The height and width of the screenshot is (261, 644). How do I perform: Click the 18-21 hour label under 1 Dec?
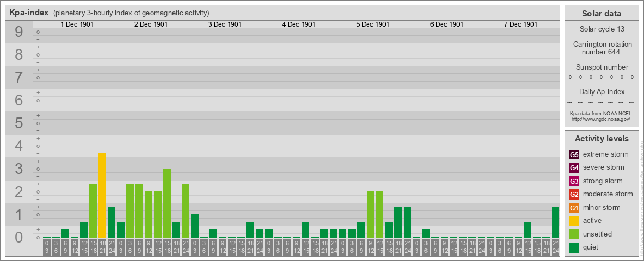(102, 247)
